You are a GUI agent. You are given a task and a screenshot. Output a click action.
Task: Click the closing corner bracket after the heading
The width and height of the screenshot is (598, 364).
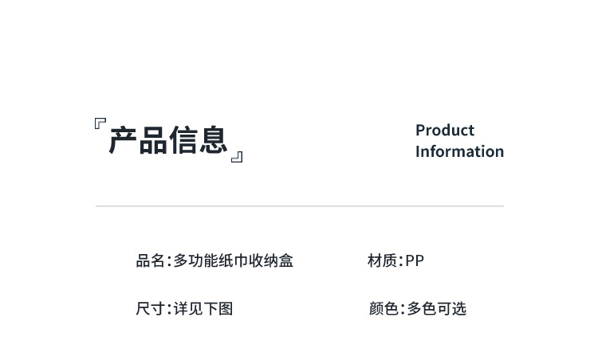[x=237, y=156]
